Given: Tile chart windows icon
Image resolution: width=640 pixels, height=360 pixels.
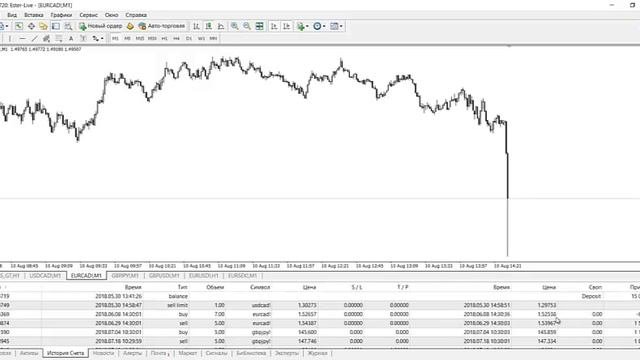Looking at the screenshot, I should coord(260,26).
